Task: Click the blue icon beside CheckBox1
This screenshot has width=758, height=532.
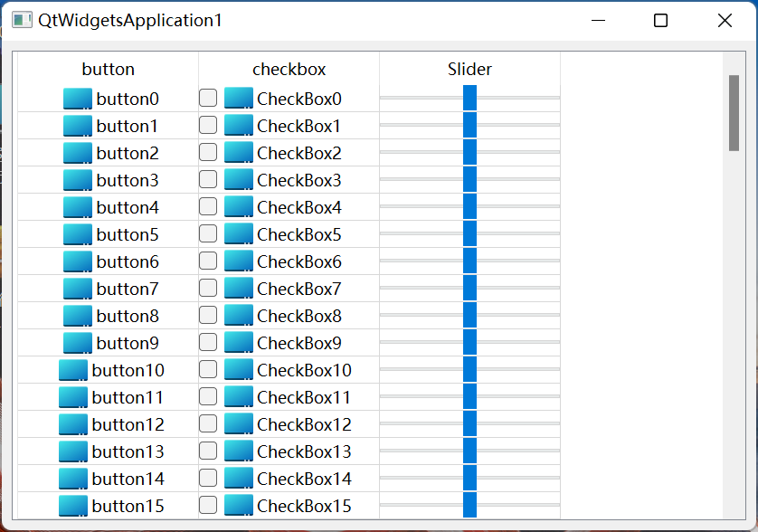Action: [x=239, y=126]
